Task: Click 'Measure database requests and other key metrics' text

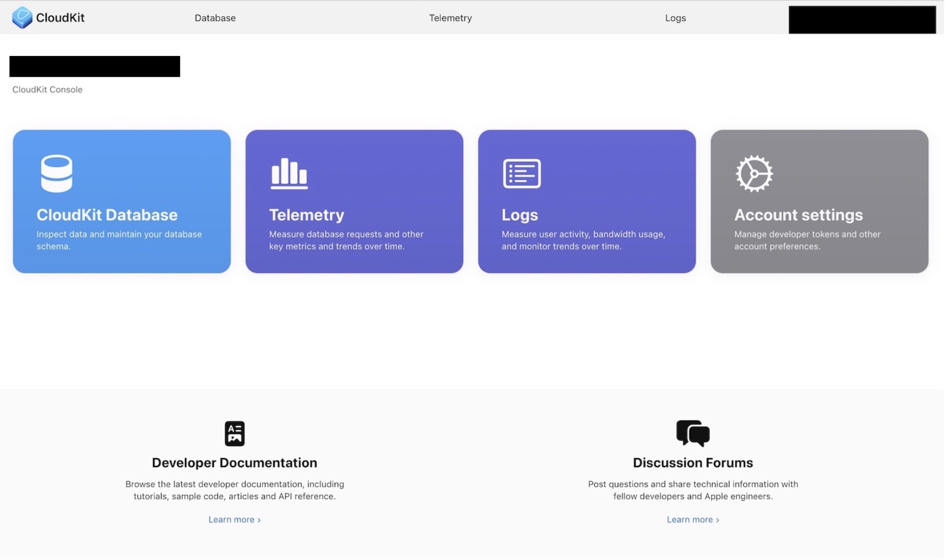Action: (x=346, y=240)
